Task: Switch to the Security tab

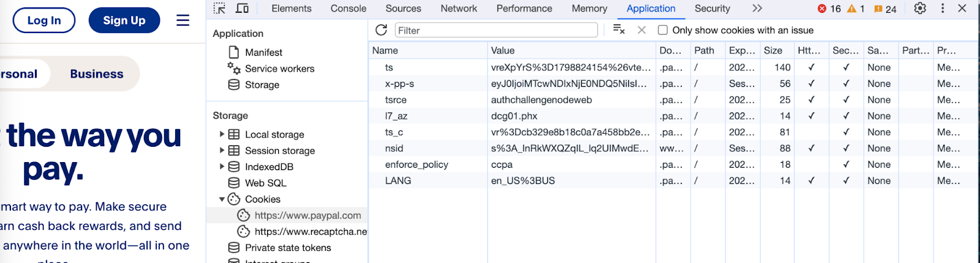Action: click(x=712, y=9)
